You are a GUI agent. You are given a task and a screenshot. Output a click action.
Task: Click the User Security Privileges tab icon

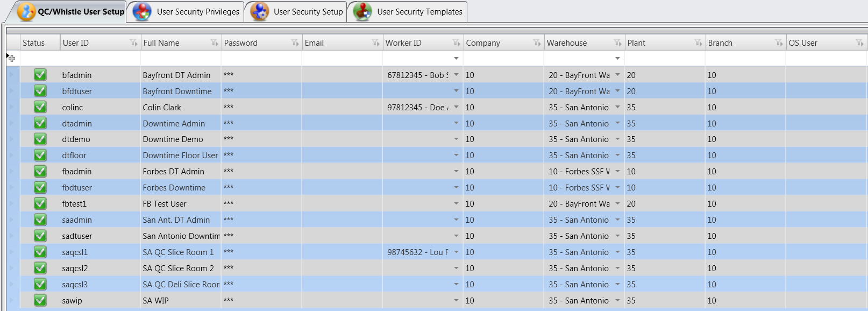(x=142, y=12)
